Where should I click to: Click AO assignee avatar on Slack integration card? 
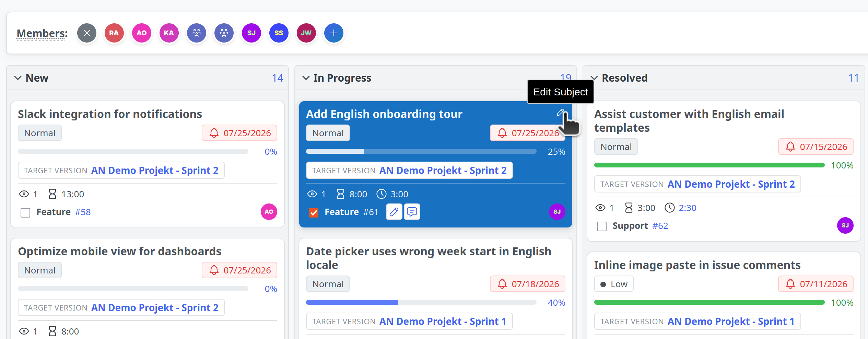point(269,212)
